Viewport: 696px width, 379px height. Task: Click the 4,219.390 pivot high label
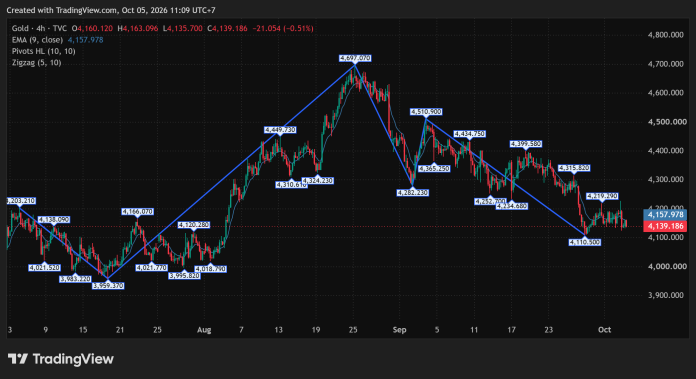602,196
